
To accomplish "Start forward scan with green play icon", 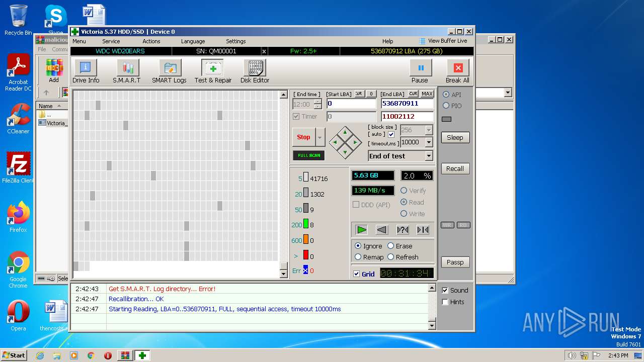I will 361,230.
